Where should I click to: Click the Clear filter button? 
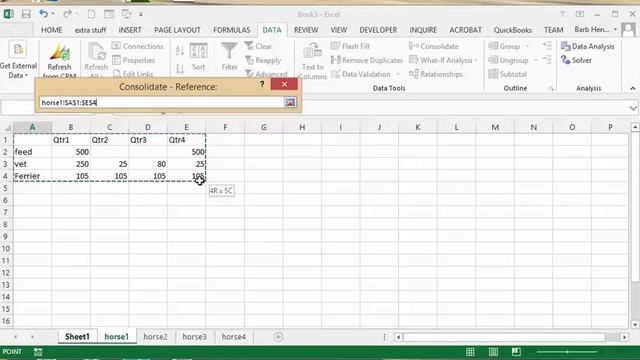pyautogui.click(x=258, y=46)
